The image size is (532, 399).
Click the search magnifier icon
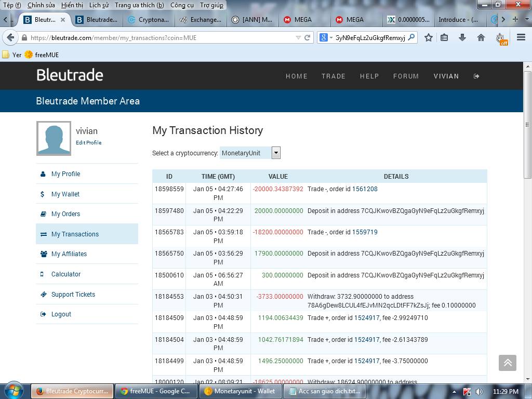coord(411,37)
